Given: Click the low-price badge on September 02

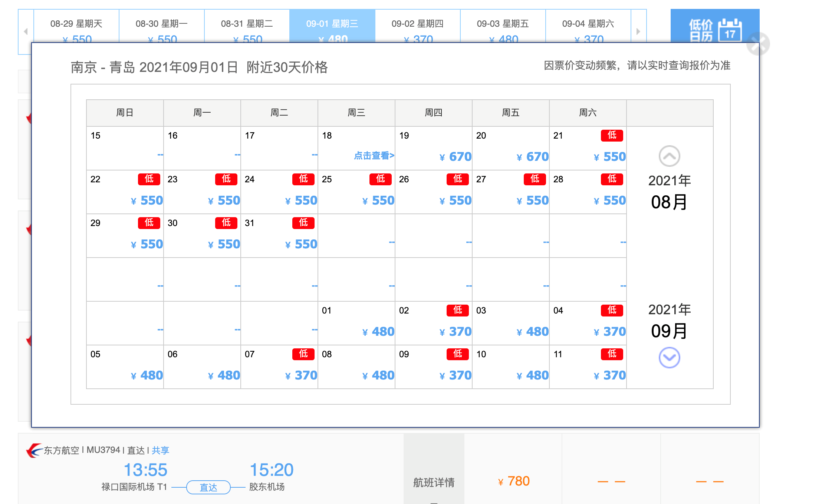Looking at the screenshot, I should pos(457,310).
